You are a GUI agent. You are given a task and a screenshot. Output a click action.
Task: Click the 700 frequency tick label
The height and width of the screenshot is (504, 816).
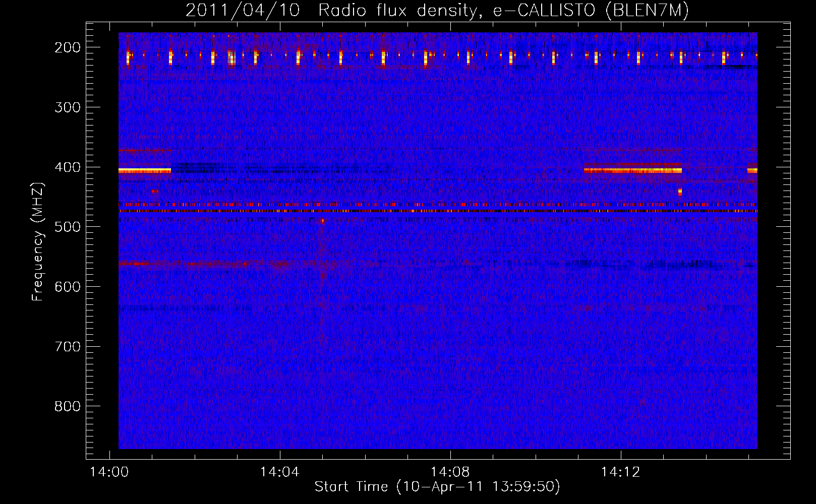tap(67, 347)
